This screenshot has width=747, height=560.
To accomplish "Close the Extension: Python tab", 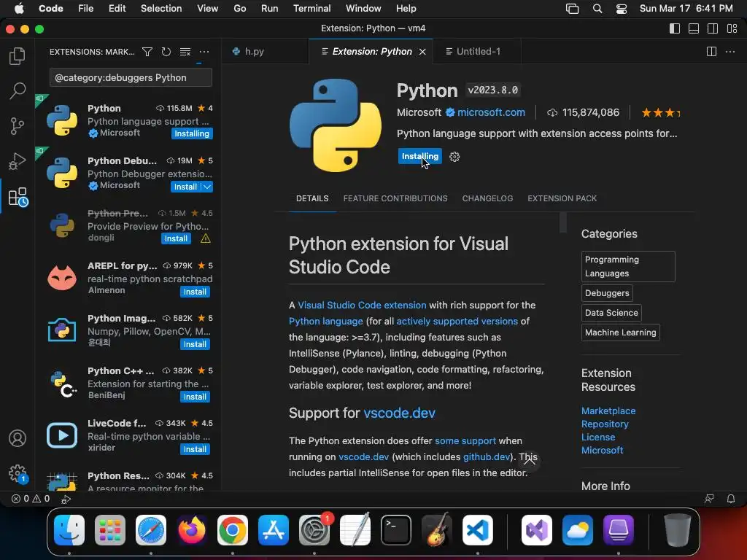I will (x=422, y=52).
